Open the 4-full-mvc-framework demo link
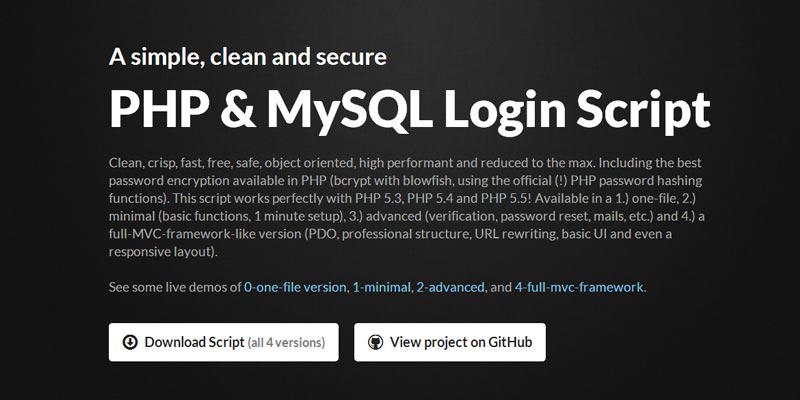Image resolution: width=800 pixels, height=400 pixels. (580, 288)
